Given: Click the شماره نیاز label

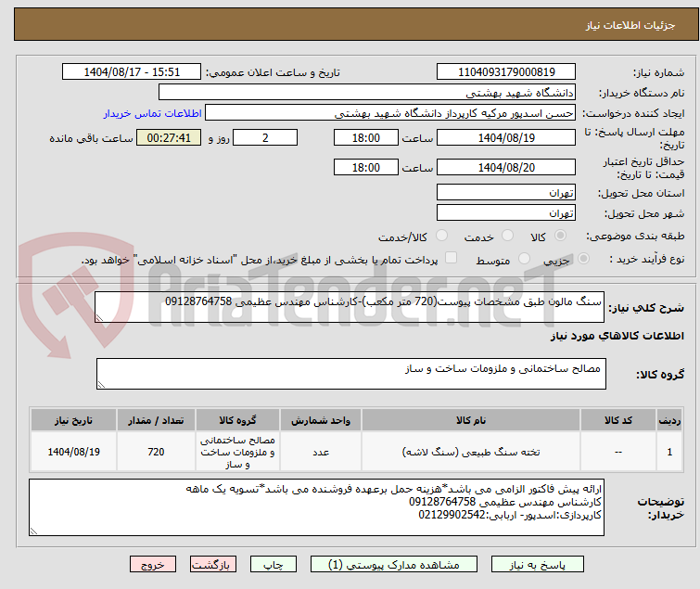Looking at the screenshot, I should (658, 72).
